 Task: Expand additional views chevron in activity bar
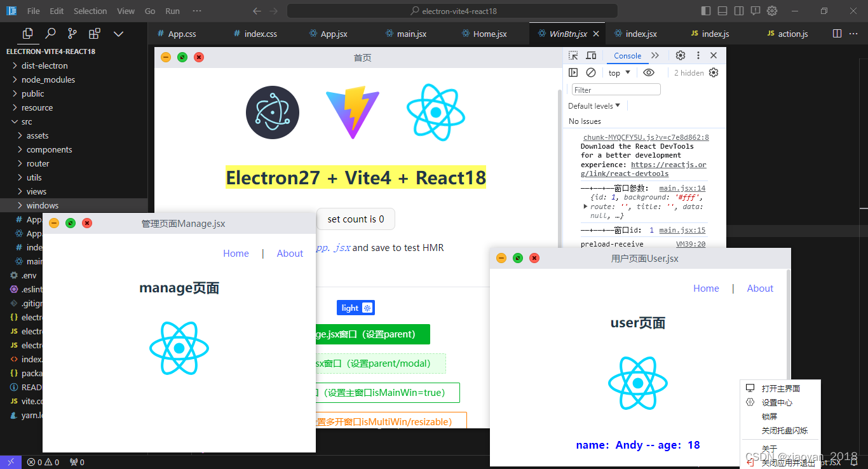[118, 34]
